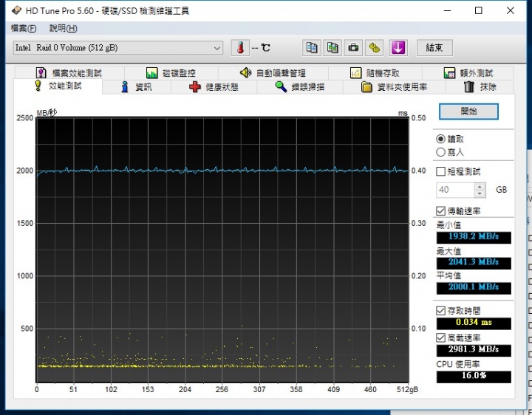Decrease short stroke size with down arrow
This screenshot has width=532, height=415.
click(480, 193)
